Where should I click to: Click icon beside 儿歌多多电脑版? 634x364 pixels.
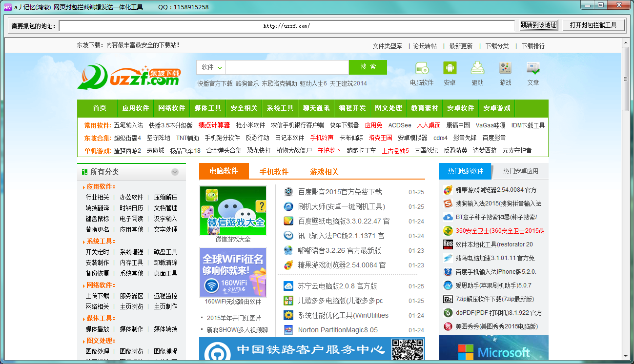pyautogui.click(x=288, y=301)
